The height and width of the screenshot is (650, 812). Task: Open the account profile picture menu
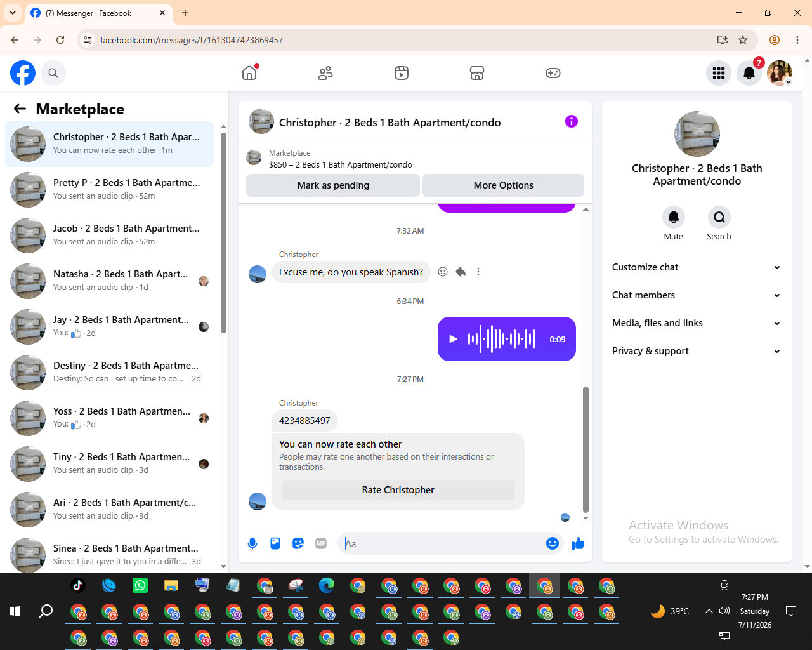coord(780,73)
